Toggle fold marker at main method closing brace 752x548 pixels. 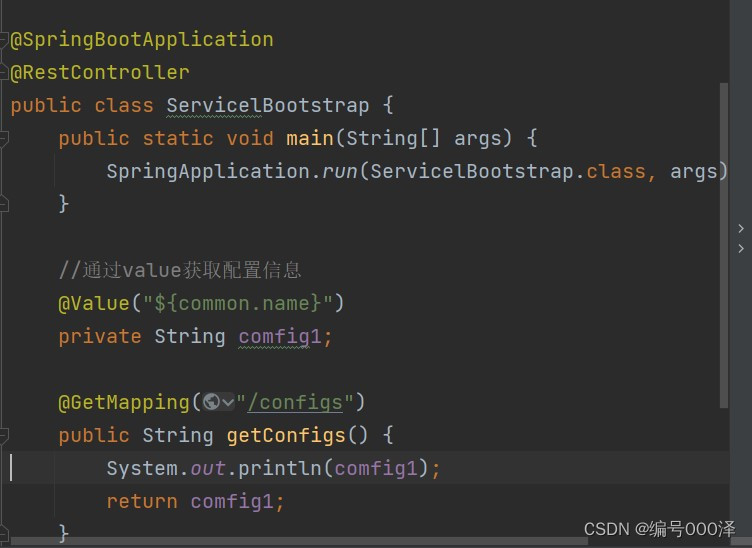(3, 204)
